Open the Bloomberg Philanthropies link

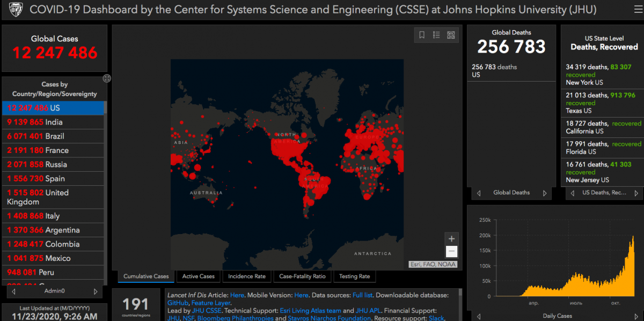pyautogui.click(x=236, y=318)
